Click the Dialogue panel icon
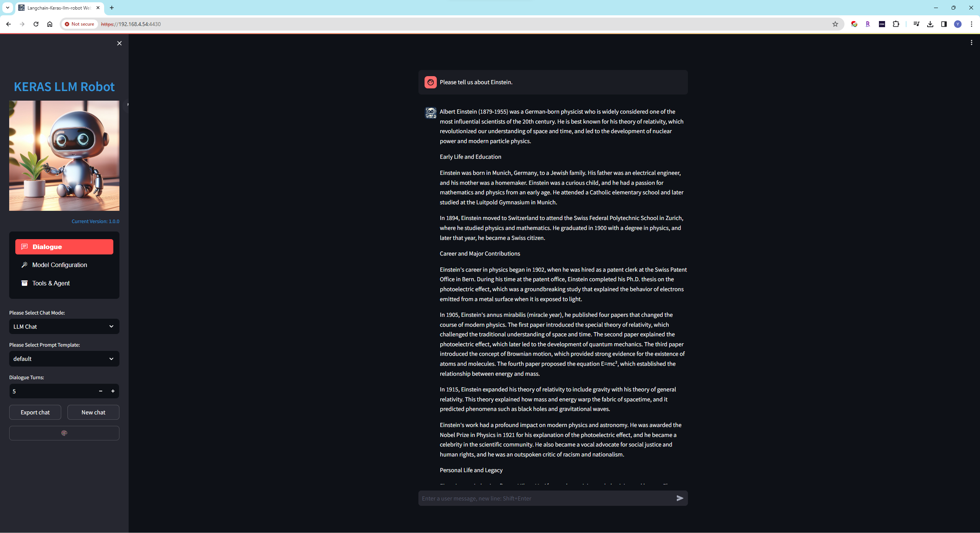This screenshot has width=980, height=533. click(x=24, y=246)
